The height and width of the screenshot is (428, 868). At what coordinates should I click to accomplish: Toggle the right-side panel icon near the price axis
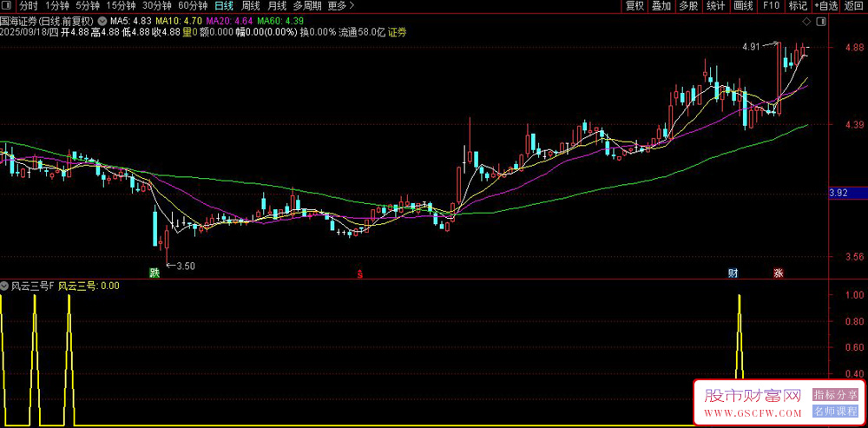[x=820, y=22]
